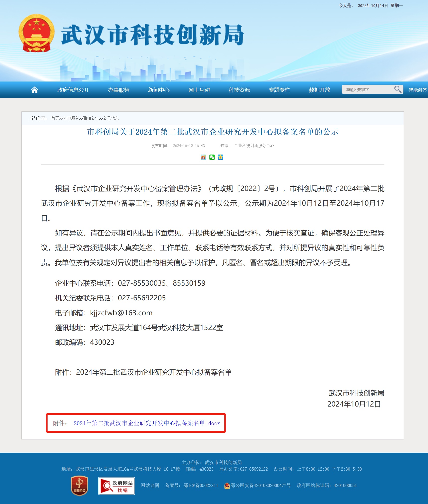
Task: Focus the 请输入关键字 search field
Action: pos(367,89)
